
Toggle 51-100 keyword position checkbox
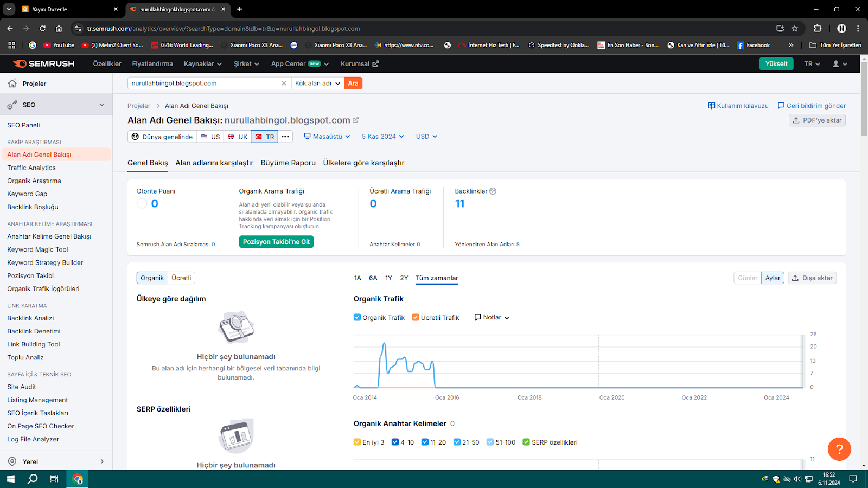click(490, 442)
